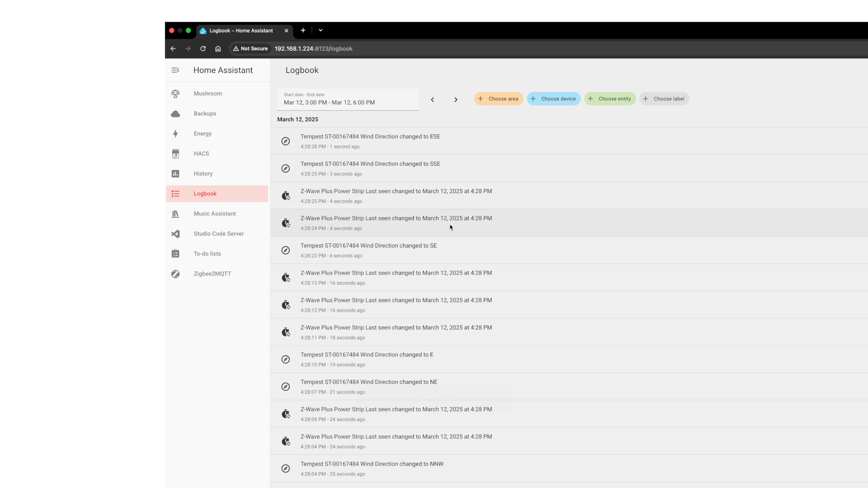The image size is (868, 488).
Task: Click compass icon of SSE wind entry
Action: click(286, 168)
